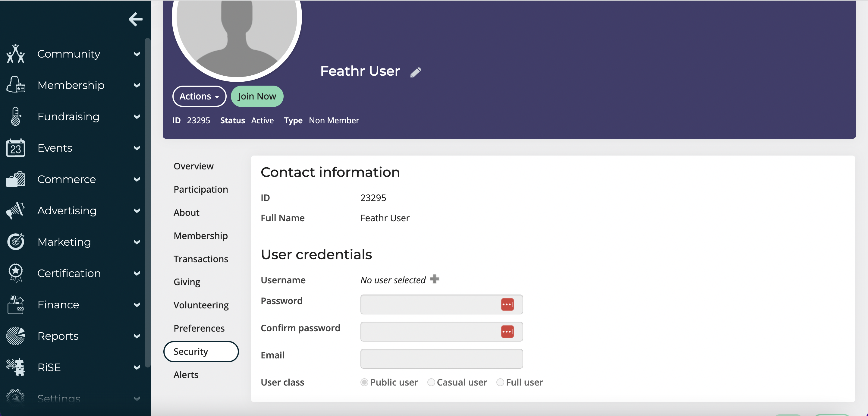Viewport: 868px width, 416px height.
Task: Click the pencil icon beside Feathr User
Action: point(416,72)
